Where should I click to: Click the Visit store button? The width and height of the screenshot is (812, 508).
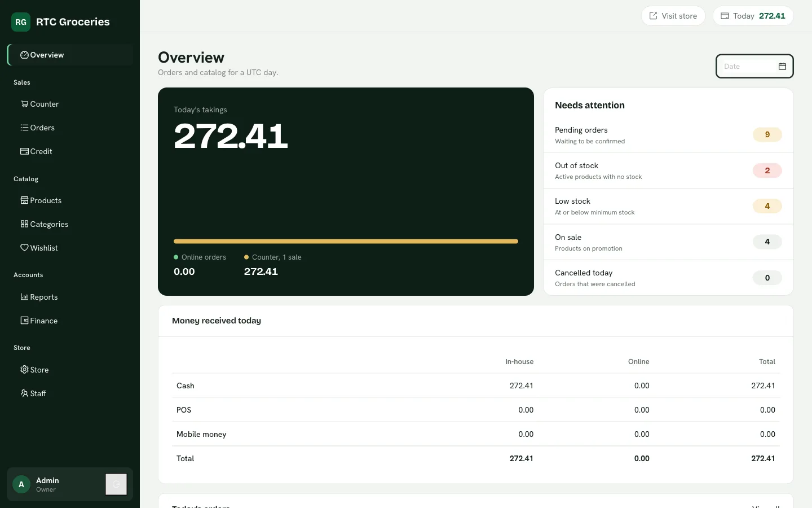click(x=673, y=16)
